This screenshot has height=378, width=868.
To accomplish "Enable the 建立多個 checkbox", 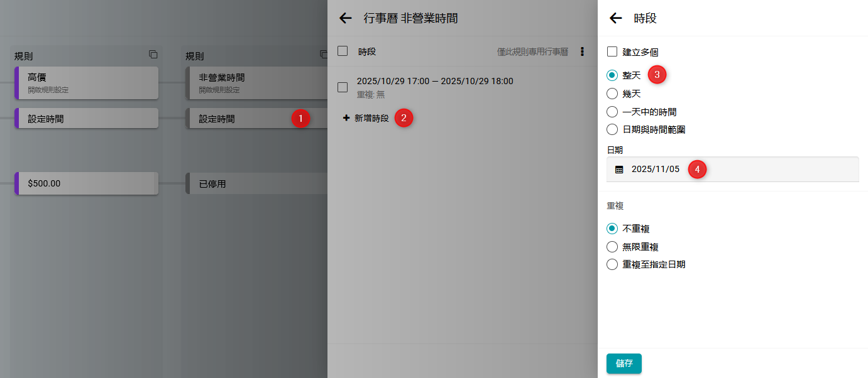I will click(x=612, y=51).
